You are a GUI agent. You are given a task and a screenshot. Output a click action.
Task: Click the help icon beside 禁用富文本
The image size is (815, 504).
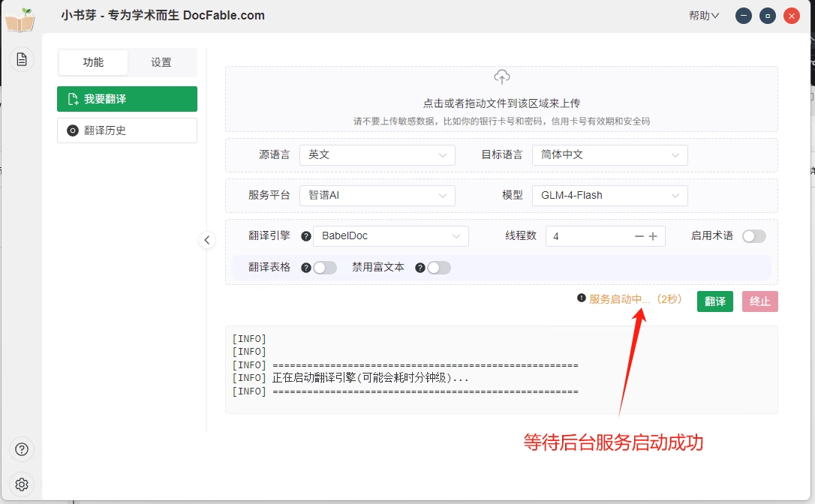(420, 268)
